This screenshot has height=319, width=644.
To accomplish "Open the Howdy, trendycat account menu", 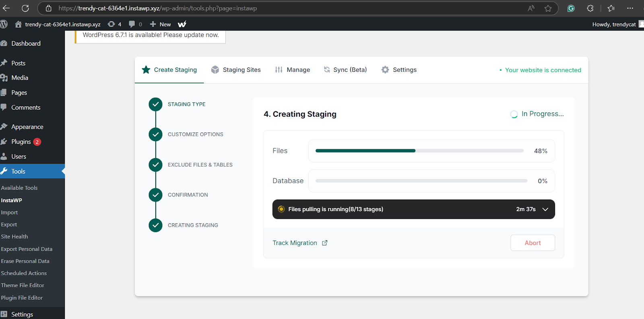I will 618,24.
